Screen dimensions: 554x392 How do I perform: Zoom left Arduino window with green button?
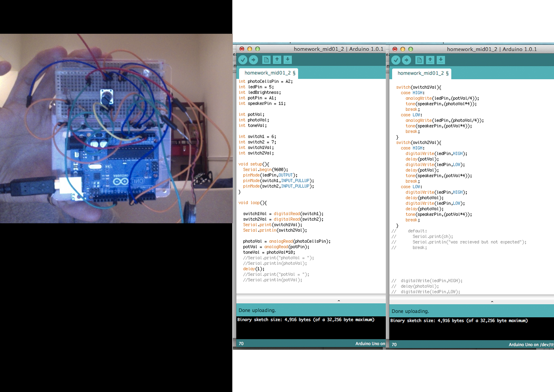pos(258,49)
